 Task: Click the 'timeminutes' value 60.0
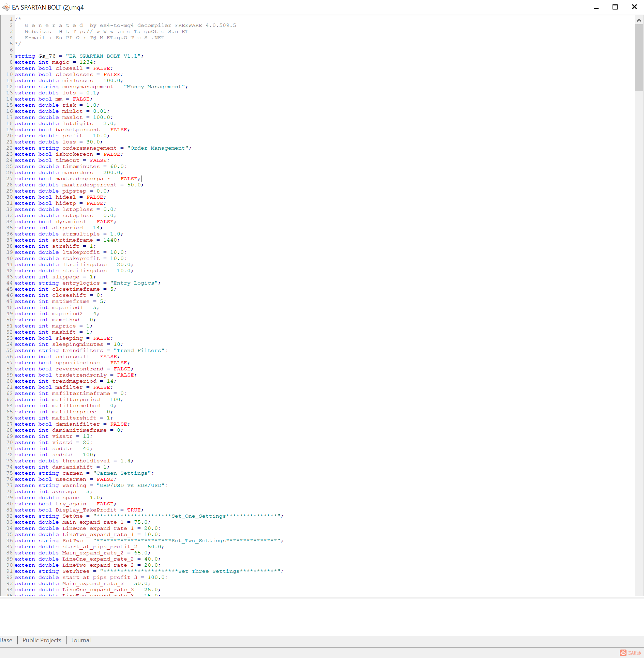point(117,167)
